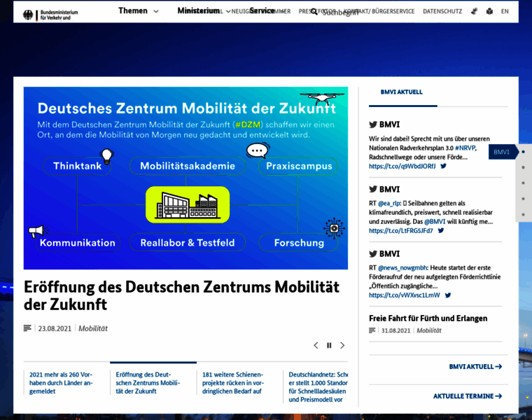Select slide 'Deutschlandnetz: Scheuer stellt 1.000 Standorte'

tap(318, 387)
